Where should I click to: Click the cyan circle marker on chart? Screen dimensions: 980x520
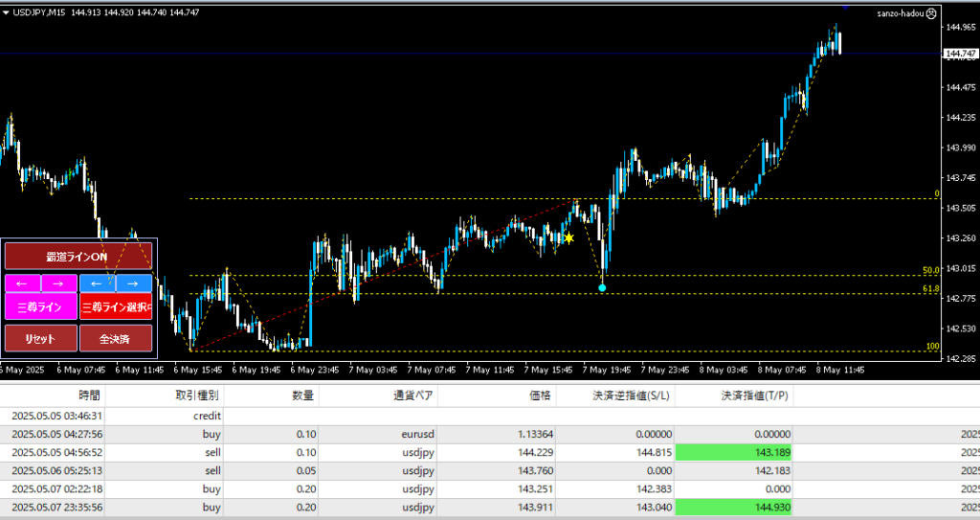[602, 287]
